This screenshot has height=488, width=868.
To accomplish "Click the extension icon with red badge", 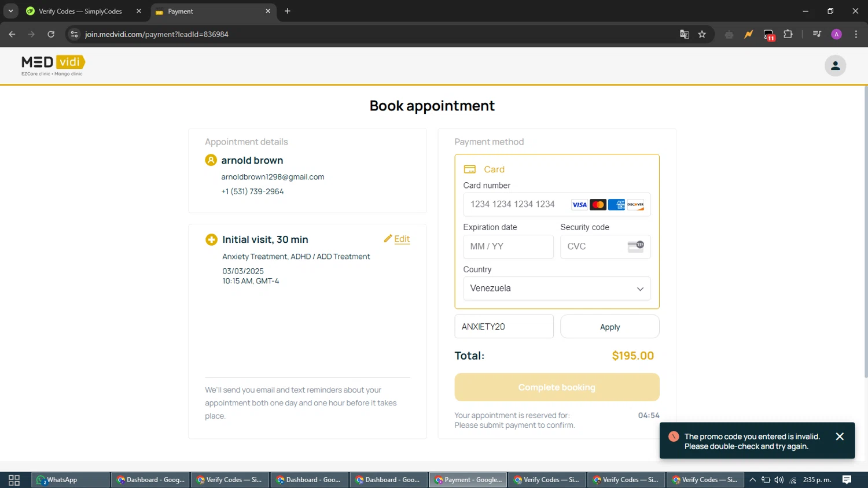I will point(768,35).
